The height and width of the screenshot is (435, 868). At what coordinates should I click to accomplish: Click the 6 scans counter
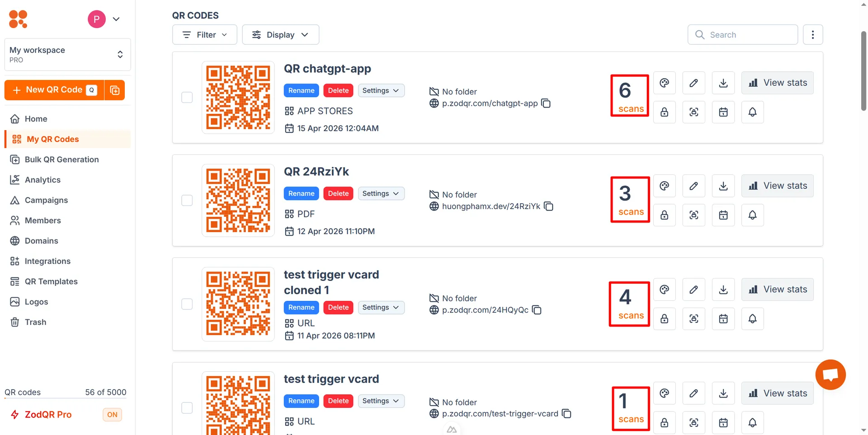pyautogui.click(x=630, y=96)
